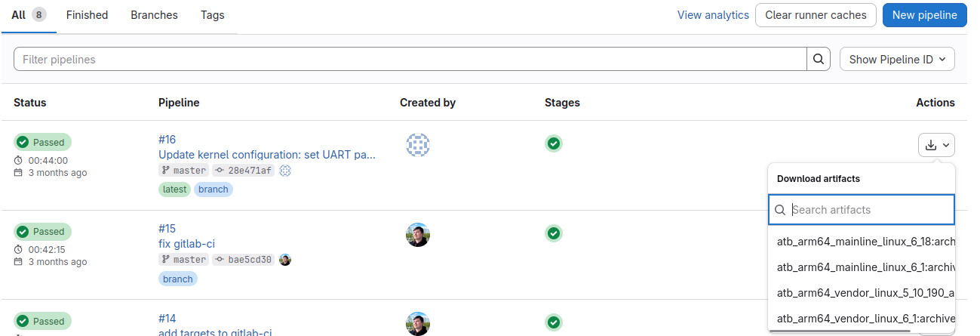Viewport: 980px width, 336px height.
Task: Open creator avatar for pipeline #16
Action: tap(418, 145)
